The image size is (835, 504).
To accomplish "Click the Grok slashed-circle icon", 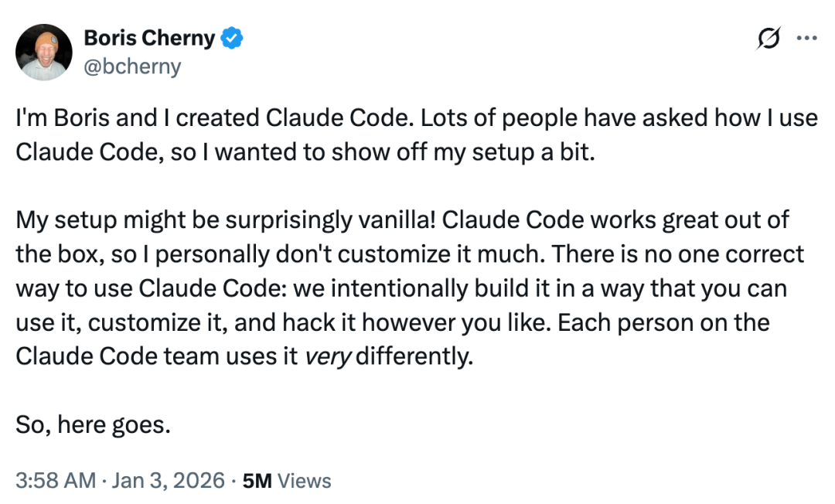I will click(768, 38).
